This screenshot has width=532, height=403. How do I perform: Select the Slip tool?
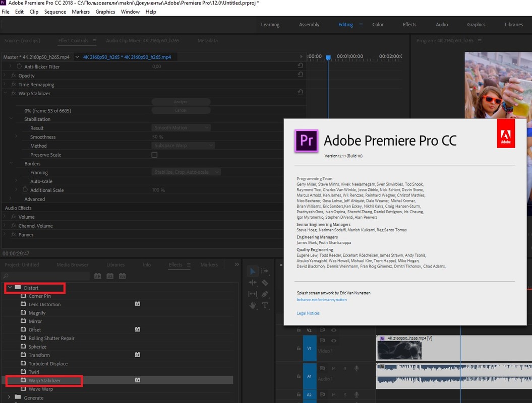tap(253, 294)
